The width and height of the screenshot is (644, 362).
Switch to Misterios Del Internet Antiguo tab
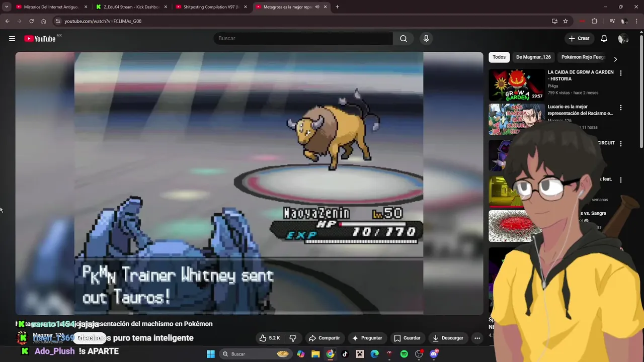click(x=51, y=7)
